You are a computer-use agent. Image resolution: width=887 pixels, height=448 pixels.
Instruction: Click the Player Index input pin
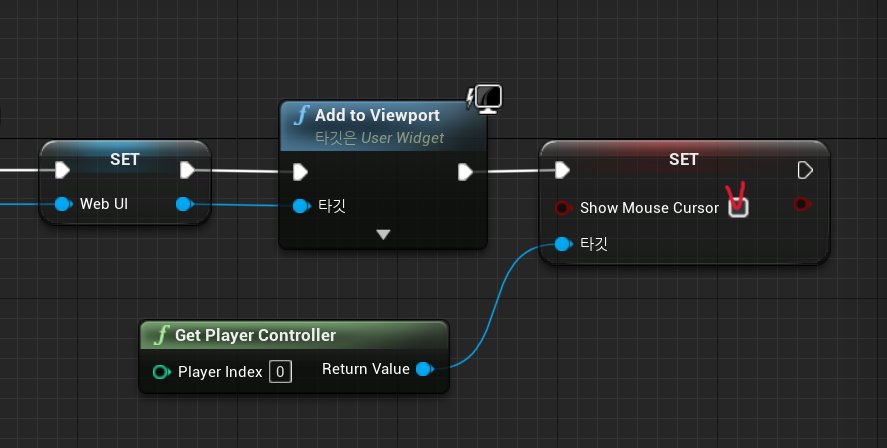(x=161, y=372)
